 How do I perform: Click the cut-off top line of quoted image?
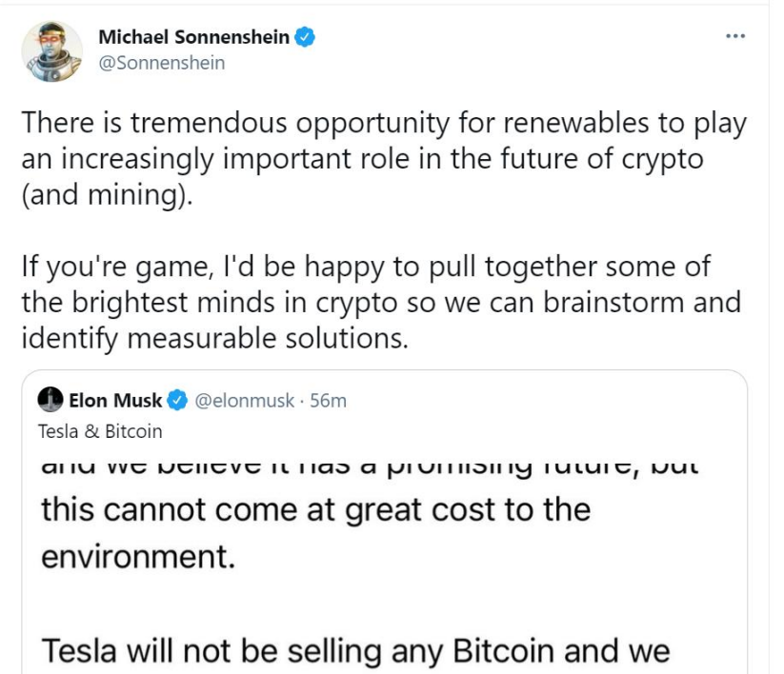click(x=371, y=468)
